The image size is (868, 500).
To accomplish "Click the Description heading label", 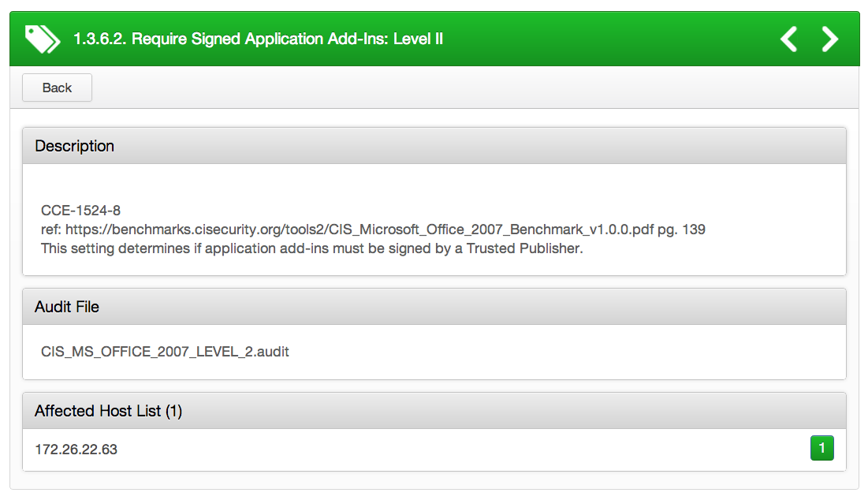I will (74, 146).
